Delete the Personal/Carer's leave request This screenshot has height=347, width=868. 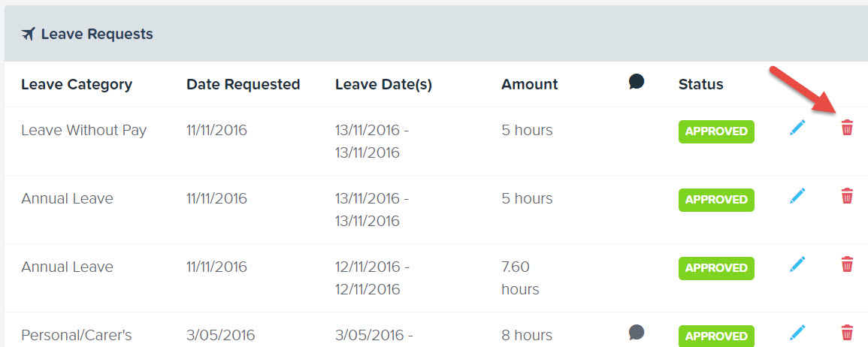(847, 333)
